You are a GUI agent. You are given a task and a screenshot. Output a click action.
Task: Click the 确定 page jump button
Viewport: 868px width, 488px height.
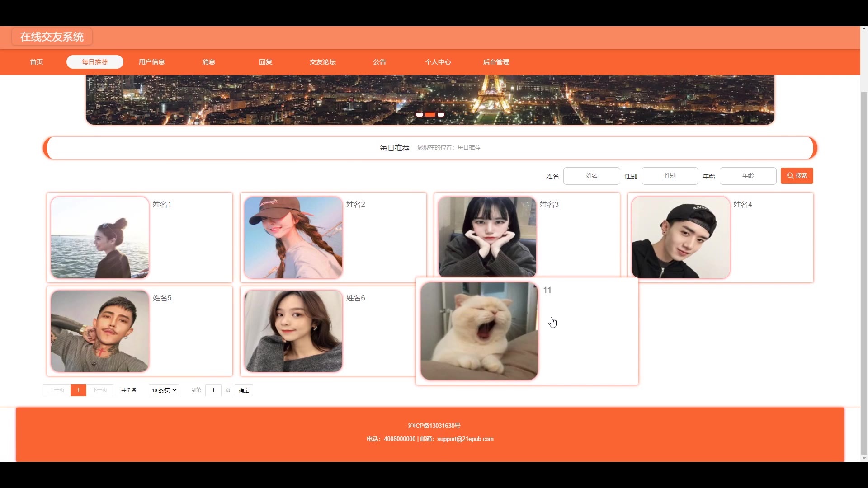(x=244, y=390)
